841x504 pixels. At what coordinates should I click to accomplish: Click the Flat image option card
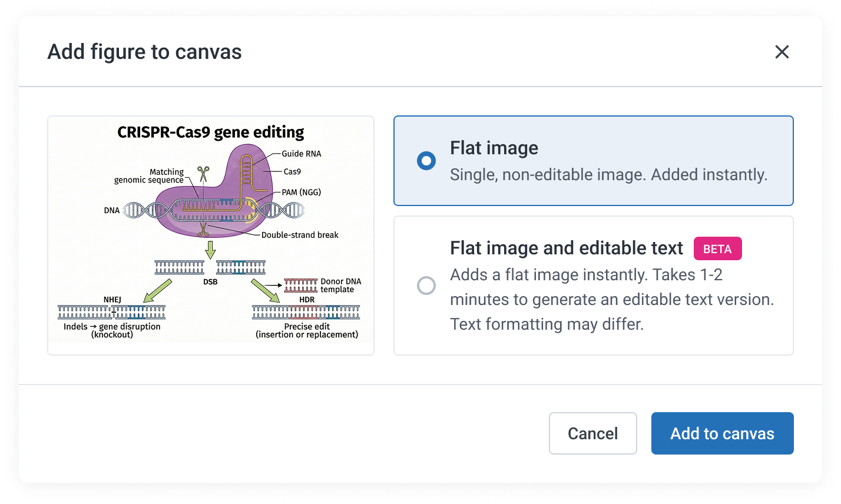coord(593,160)
